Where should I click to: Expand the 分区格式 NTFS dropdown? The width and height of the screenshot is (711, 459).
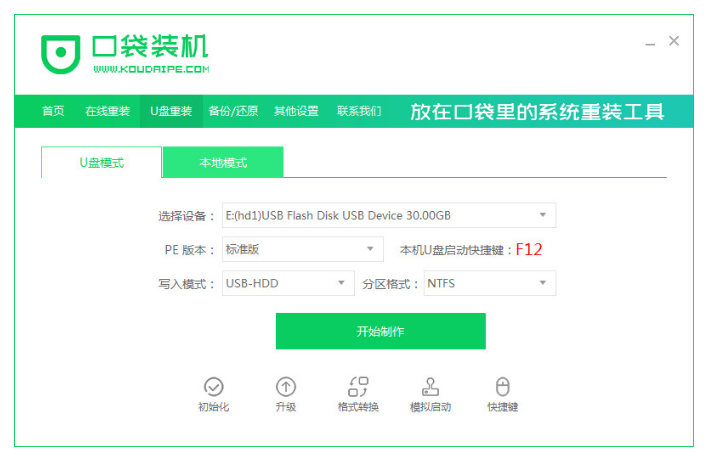(490, 283)
